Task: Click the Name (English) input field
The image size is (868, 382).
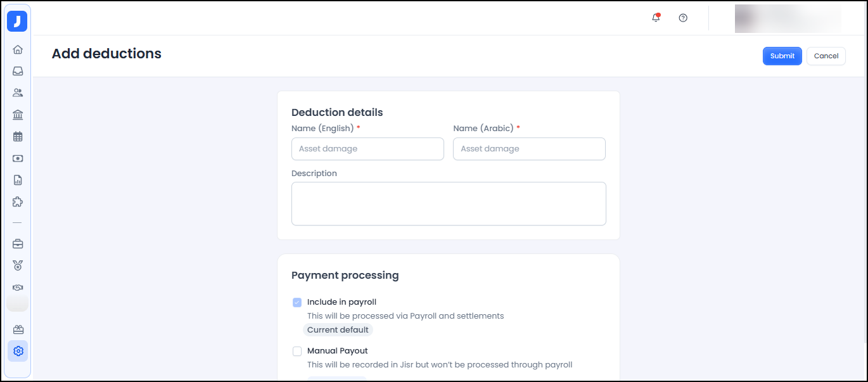Action: 367,149
